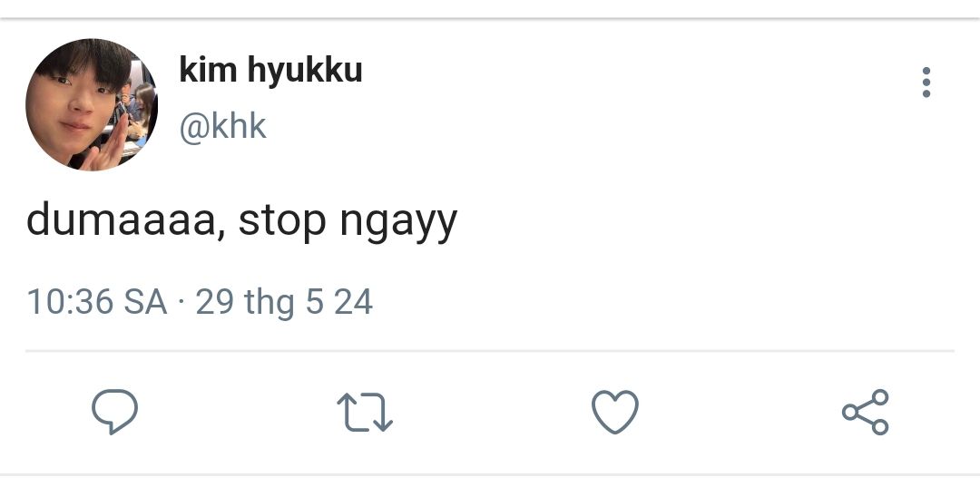Open kim hyukku's profile picture

tap(92, 105)
